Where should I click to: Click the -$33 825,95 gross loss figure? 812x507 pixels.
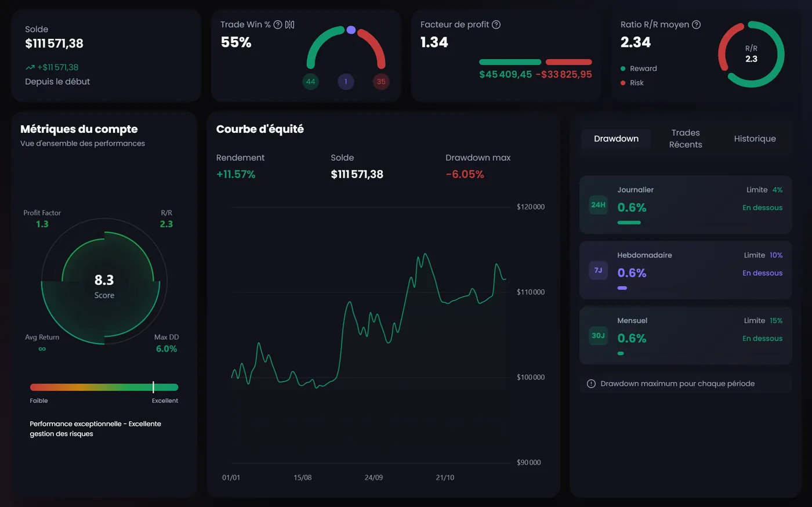564,74
